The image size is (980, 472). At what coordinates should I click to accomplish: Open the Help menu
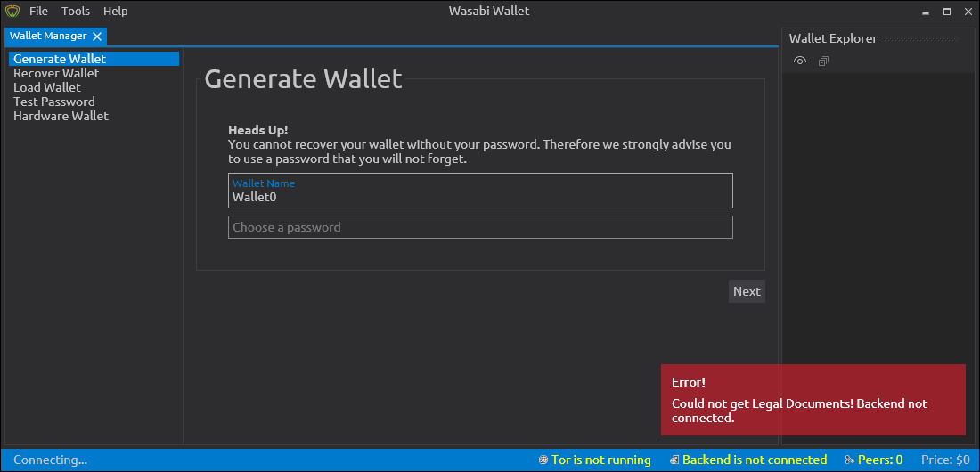pyautogui.click(x=116, y=12)
